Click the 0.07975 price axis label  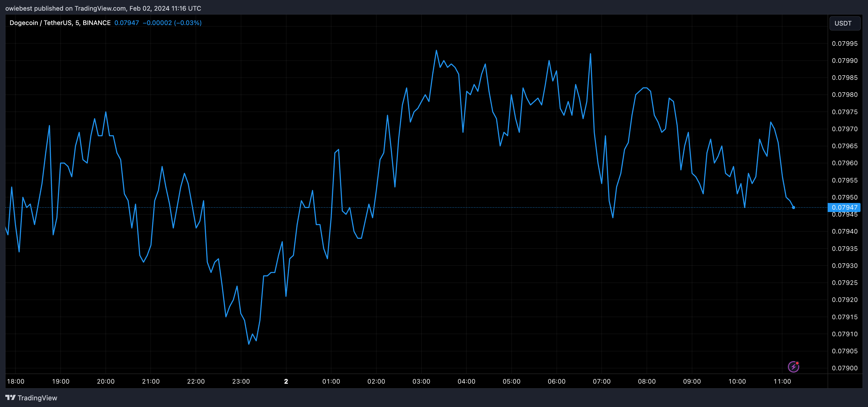pyautogui.click(x=845, y=112)
